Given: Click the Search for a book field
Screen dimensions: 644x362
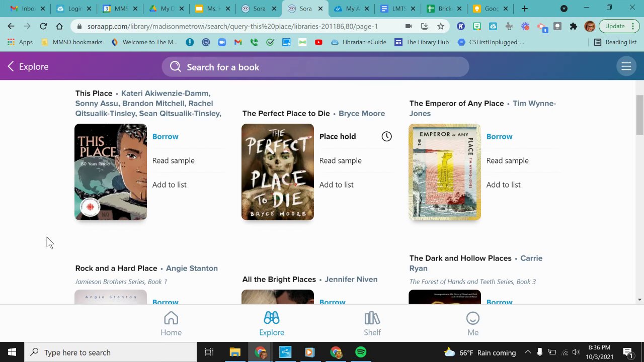Looking at the screenshot, I should coord(315,67).
